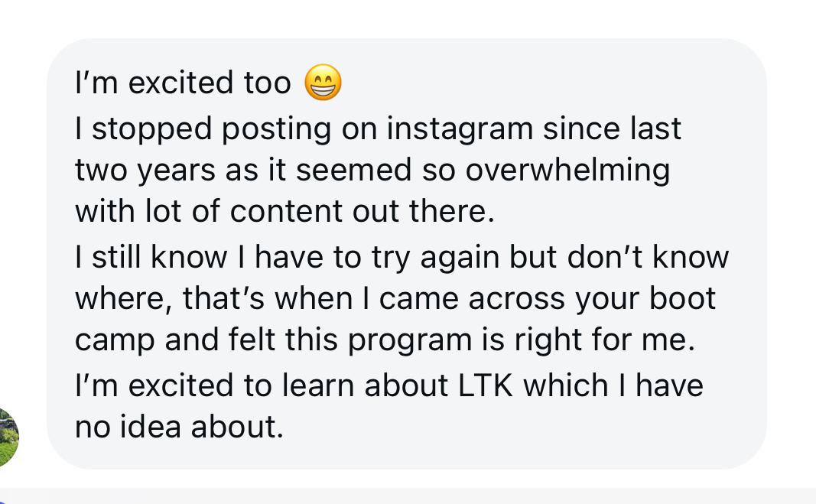Viewport: 816px width, 504px height.
Task: Click the words "try again"
Action: pos(416,256)
